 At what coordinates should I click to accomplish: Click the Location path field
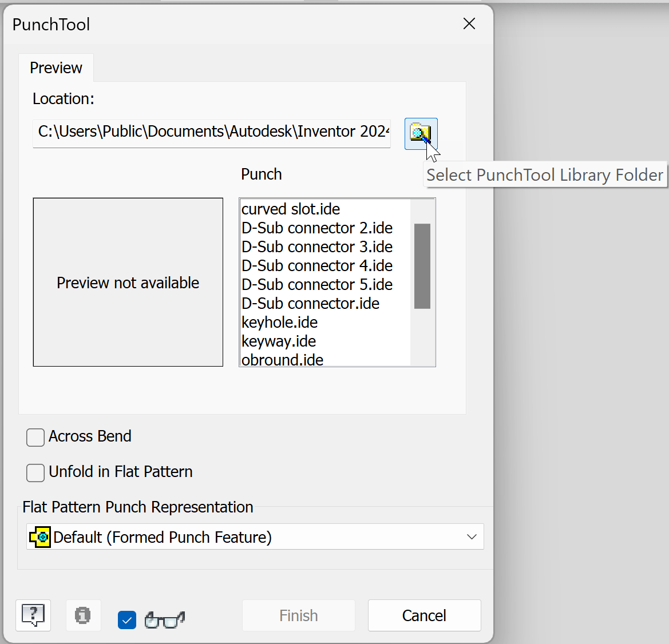tap(211, 132)
